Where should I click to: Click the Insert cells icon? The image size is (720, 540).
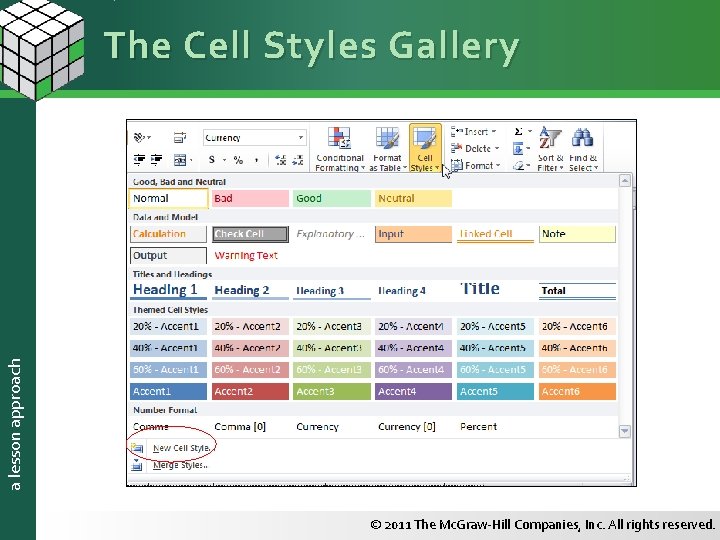(x=456, y=132)
